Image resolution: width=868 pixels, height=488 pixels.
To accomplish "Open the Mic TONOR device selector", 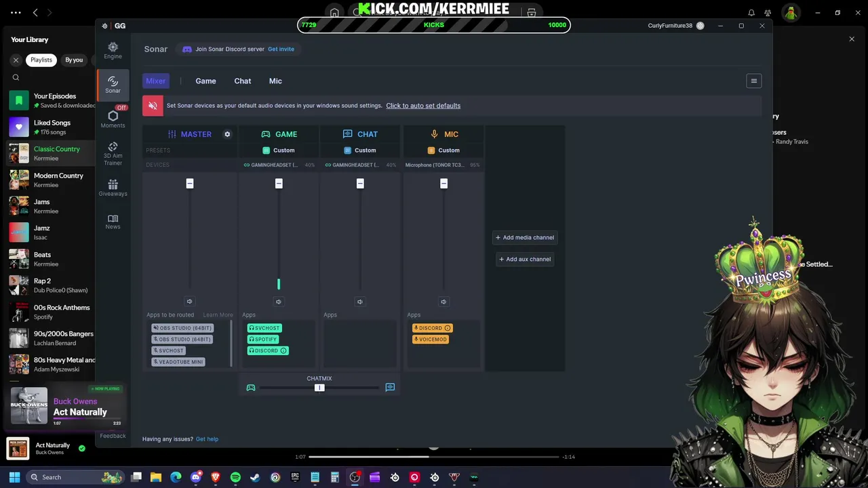I will 443,165.
